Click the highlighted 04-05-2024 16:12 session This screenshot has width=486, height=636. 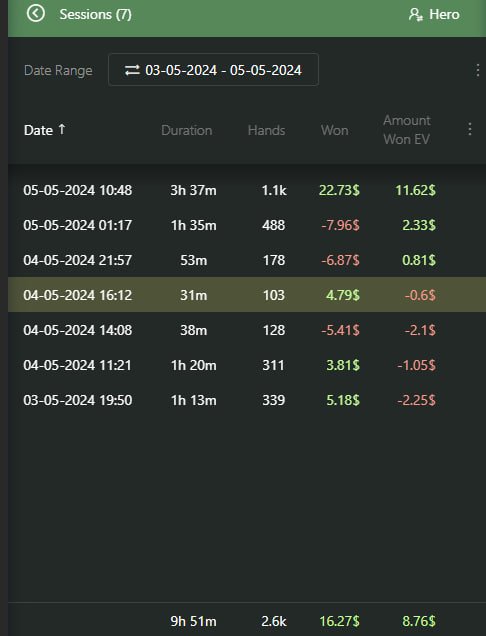247,295
